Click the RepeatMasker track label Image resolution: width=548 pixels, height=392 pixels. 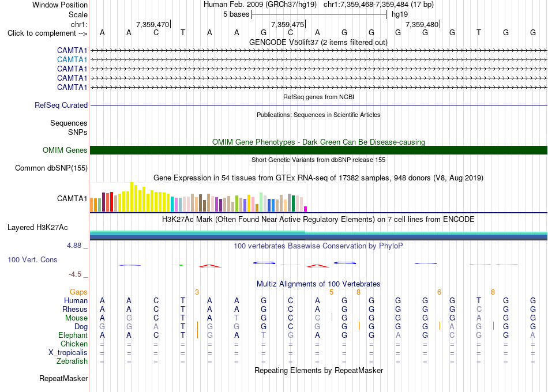63,379
